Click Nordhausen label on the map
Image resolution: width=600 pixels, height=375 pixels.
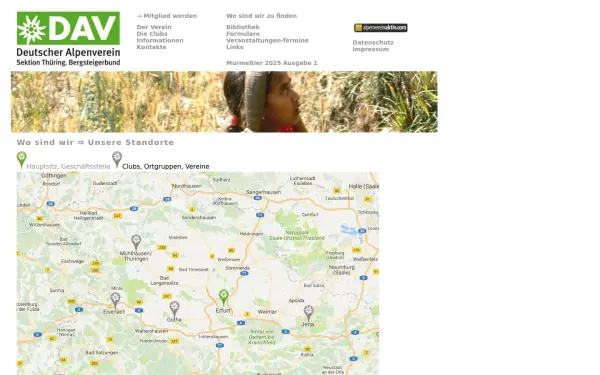(x=187, y=186)
